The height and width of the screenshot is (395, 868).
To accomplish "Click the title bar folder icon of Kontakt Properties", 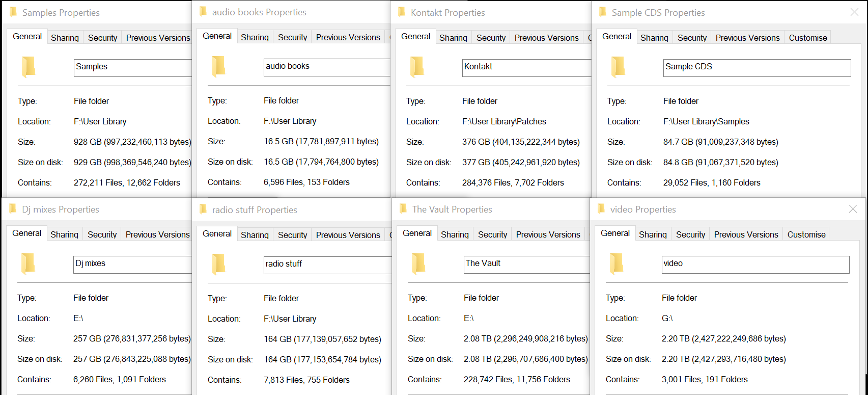I will 402,12.
